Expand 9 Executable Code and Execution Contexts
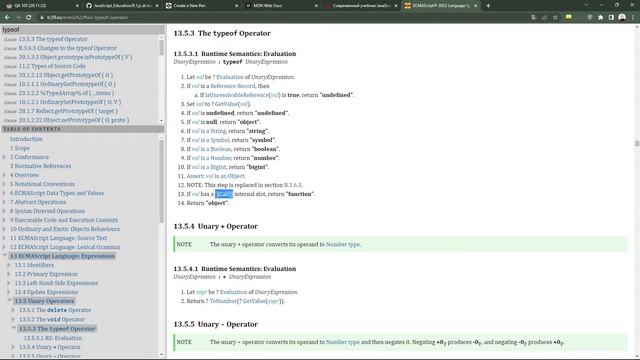 coord(4,220)
